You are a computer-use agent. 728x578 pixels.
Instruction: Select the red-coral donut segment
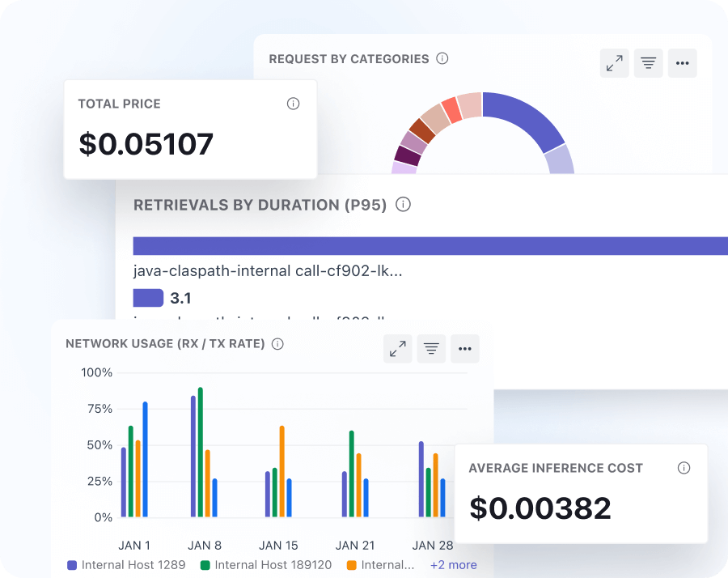click(451, 109)
